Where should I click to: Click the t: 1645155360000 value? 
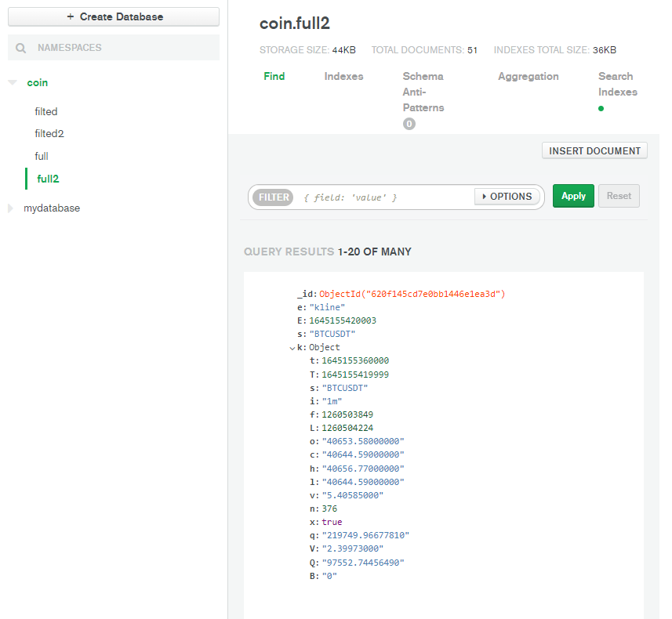355,360
